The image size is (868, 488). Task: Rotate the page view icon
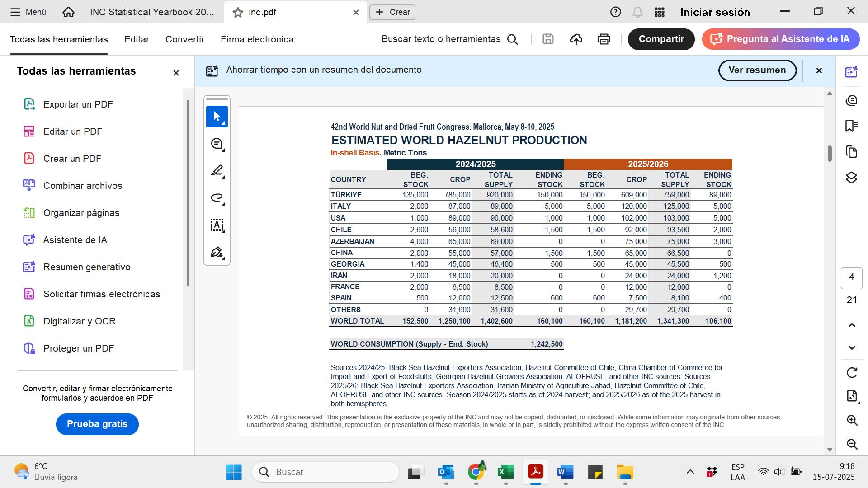pos(852,373)
